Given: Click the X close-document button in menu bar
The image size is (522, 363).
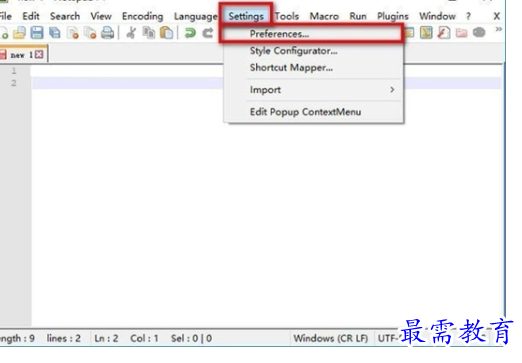Looking at the screenshot, I should click(497, 16).
